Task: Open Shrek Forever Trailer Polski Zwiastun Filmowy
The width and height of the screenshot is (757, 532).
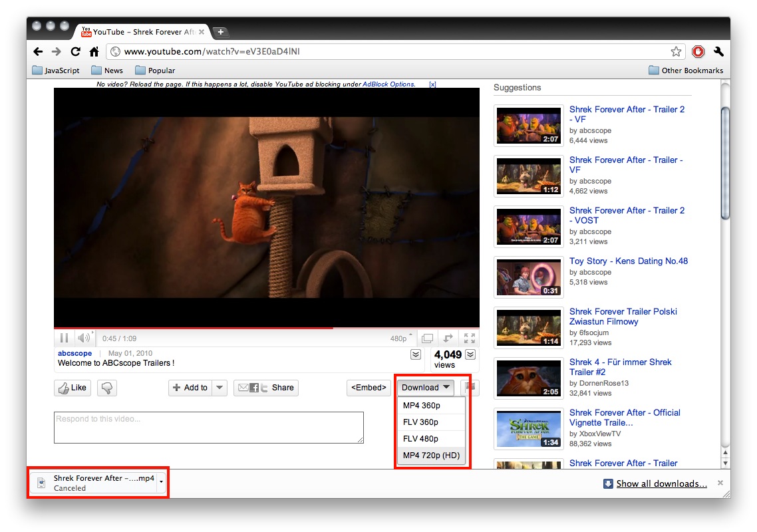Action: point(623,317)
